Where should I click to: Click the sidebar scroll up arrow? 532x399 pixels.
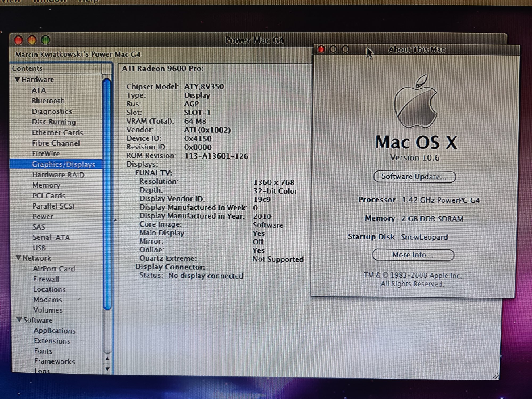pyautogui.click(x=107, y=359)
